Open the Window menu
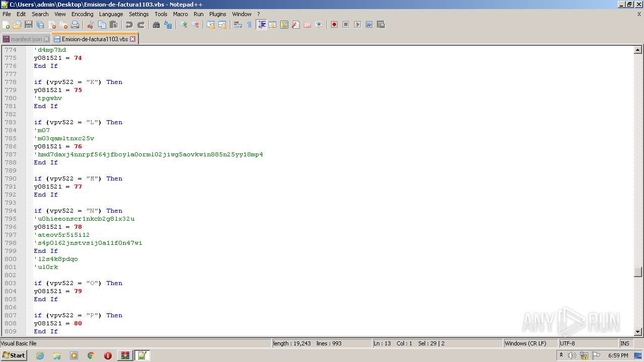Viewport: 644px width, 362px height. (x=242, y=14)
